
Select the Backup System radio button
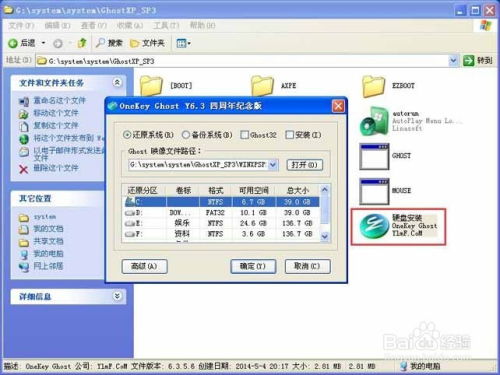click(x=185, y=135)
